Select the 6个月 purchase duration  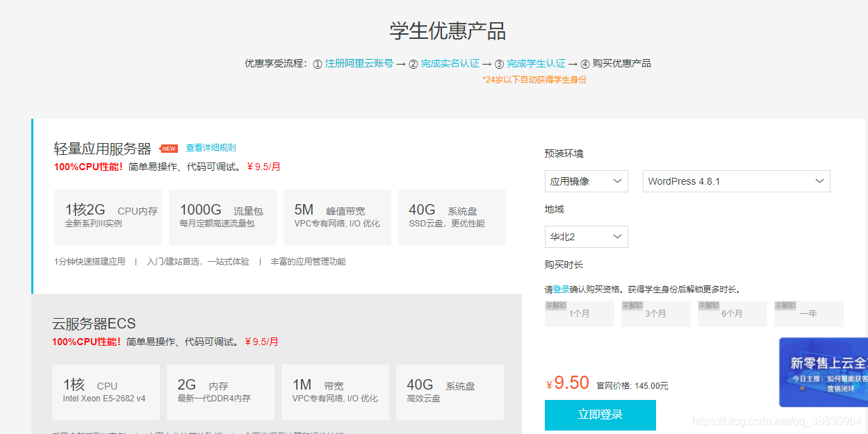coord(732,314)
